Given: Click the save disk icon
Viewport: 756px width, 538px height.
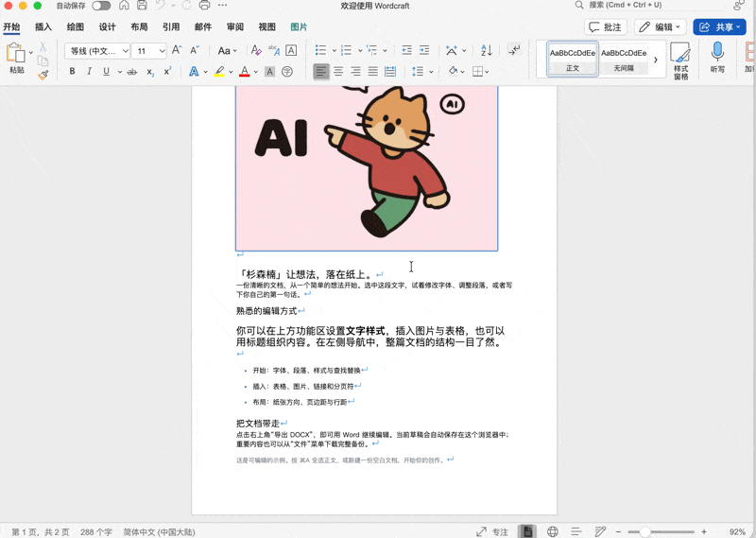Looking at the screenshot, I should (142, 6).
